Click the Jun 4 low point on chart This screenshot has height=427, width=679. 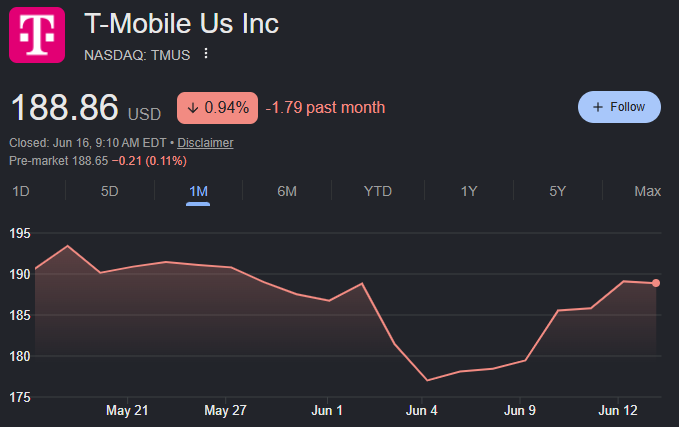pos(427,380)
